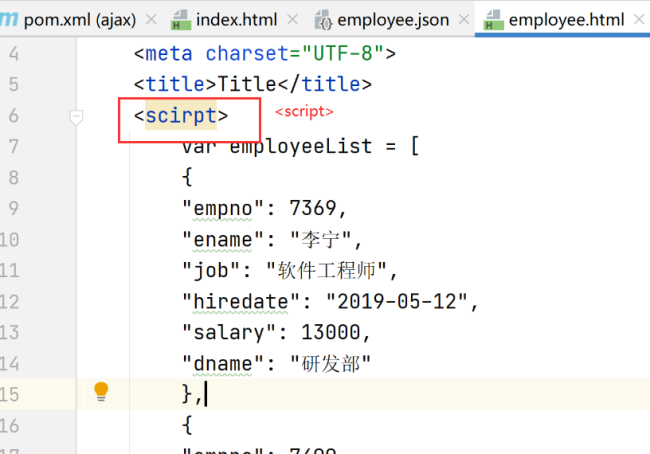Click the "job": "软件工程师" line
The width and height of the screenshot is (650, 454).
[290, 271]
